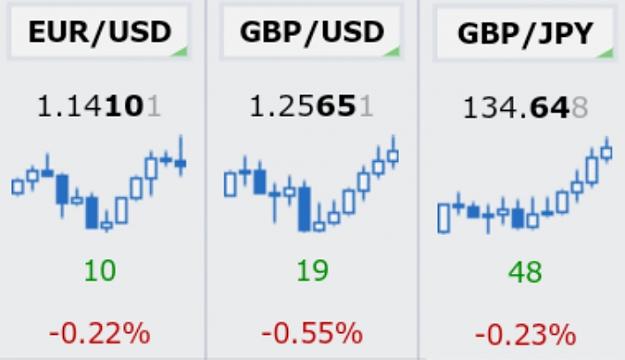Open the GBP/JPY mini candlestick chart
The image size is (625, 360).
click(x=525, y=185)
